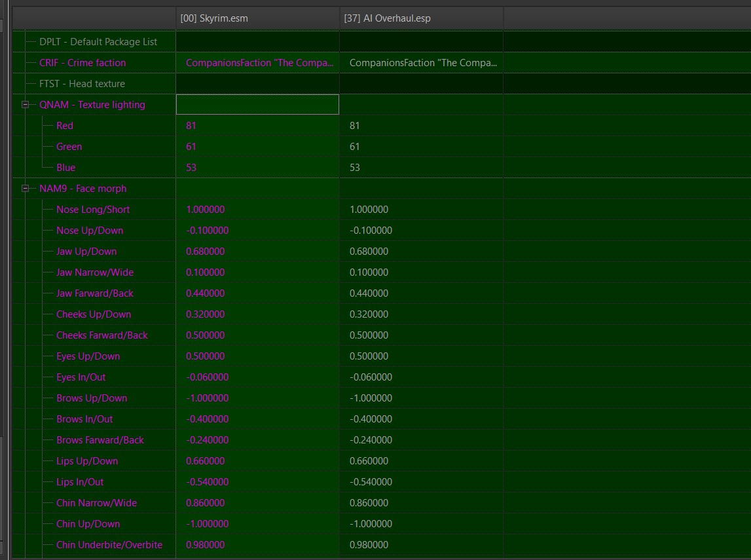The width and height of the screenshot is (751, 560).
Task: Select the Eyes In/Out row label
Action: click(81, 377)
